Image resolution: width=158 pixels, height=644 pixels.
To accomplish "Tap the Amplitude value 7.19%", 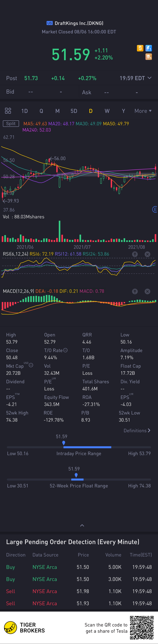I will 127,358.
